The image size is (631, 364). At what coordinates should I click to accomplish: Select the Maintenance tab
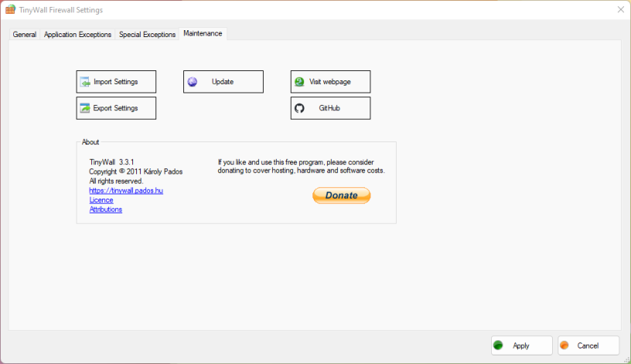[203, 34]
